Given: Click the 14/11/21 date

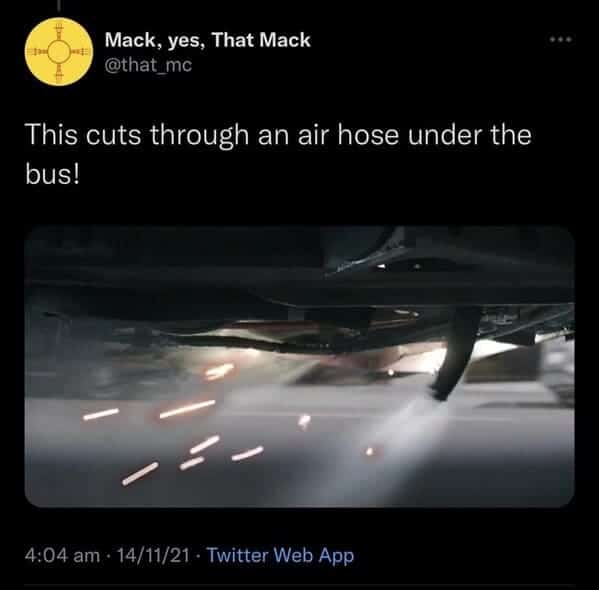Looking at the screenshot, I should click(x=153, y=556).
